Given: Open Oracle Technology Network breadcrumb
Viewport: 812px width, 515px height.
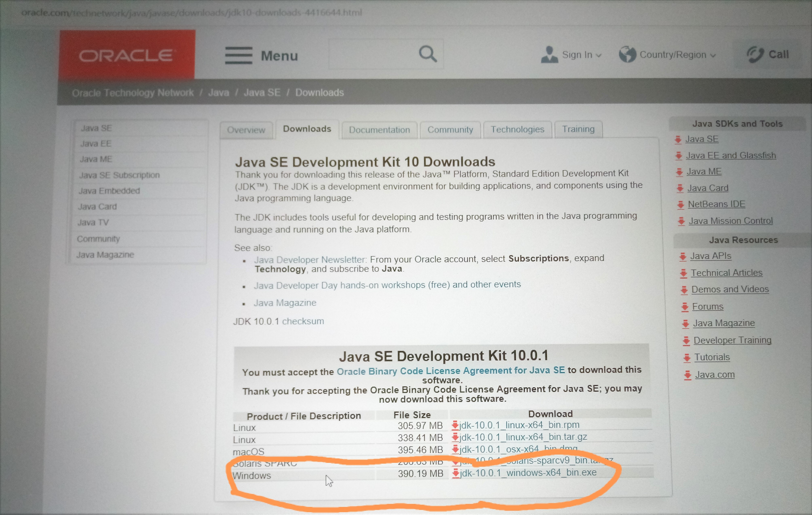Looking at the screenshot, I should pos(133,93).
